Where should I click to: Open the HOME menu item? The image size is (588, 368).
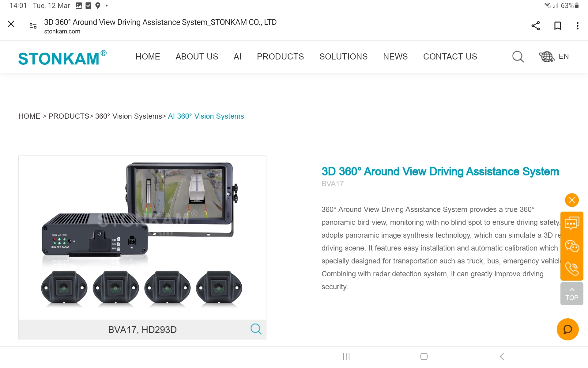coord(148,57)
